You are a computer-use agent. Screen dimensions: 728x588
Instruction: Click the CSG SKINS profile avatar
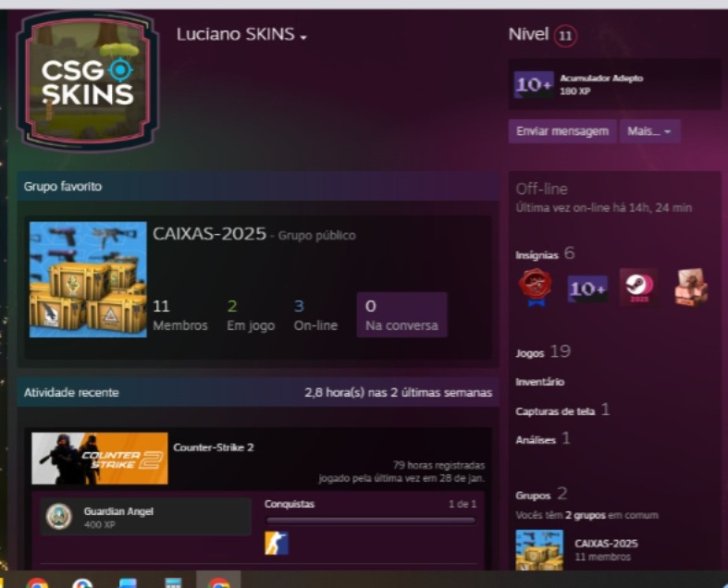pyautogui.click(x=88, y=81)
